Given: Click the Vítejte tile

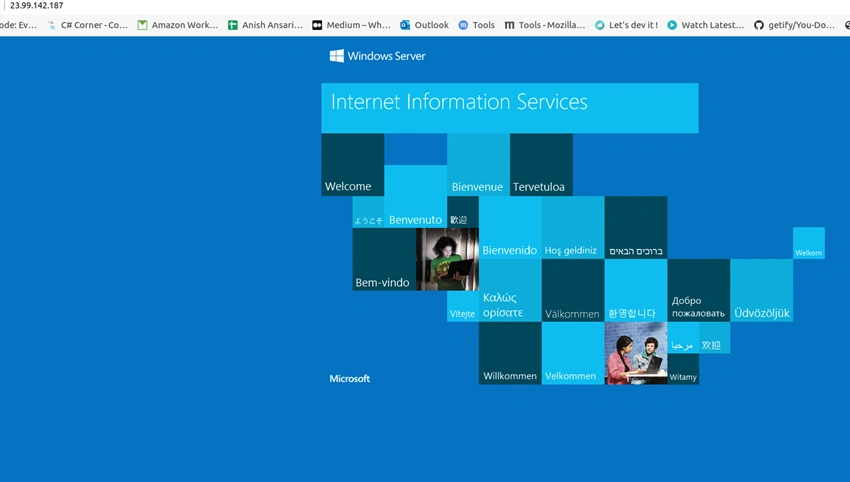Looking at the screenshot, I should pos(462,306).
